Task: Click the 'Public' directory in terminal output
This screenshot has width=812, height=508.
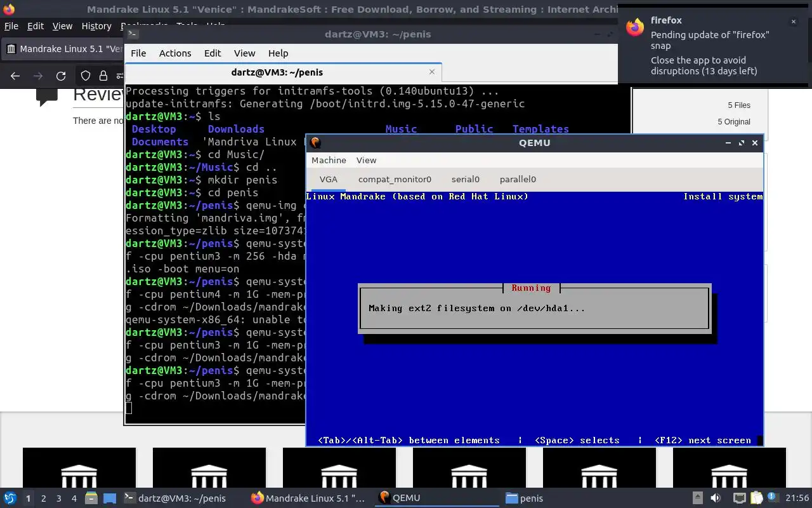Action: (474, 129)
